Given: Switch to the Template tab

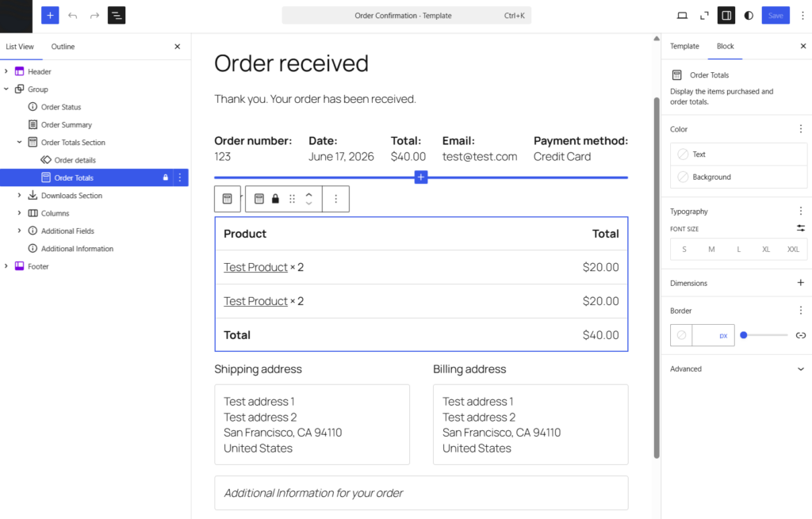Looking at the screenshot, I should tap(684, 47).
